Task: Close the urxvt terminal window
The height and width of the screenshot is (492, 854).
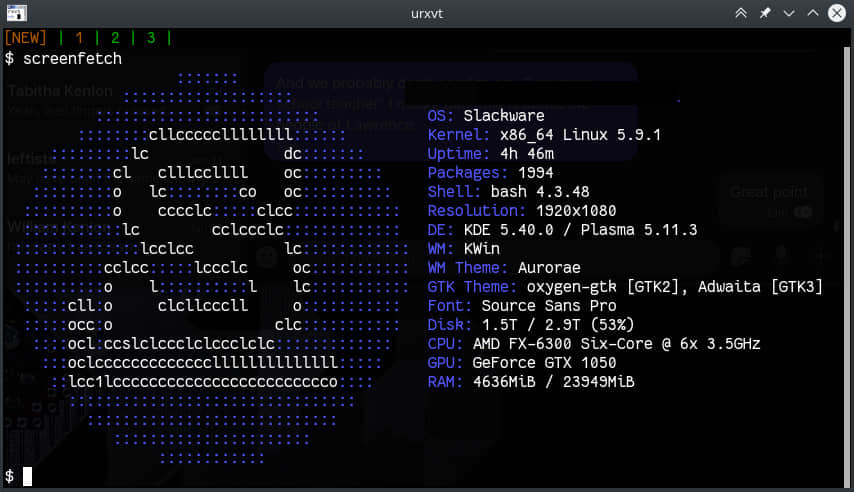Action: coord(837,13)
